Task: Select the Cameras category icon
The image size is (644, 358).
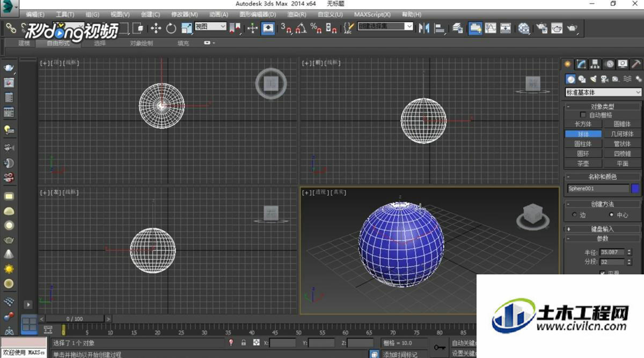Action: [x=604, y=79]
